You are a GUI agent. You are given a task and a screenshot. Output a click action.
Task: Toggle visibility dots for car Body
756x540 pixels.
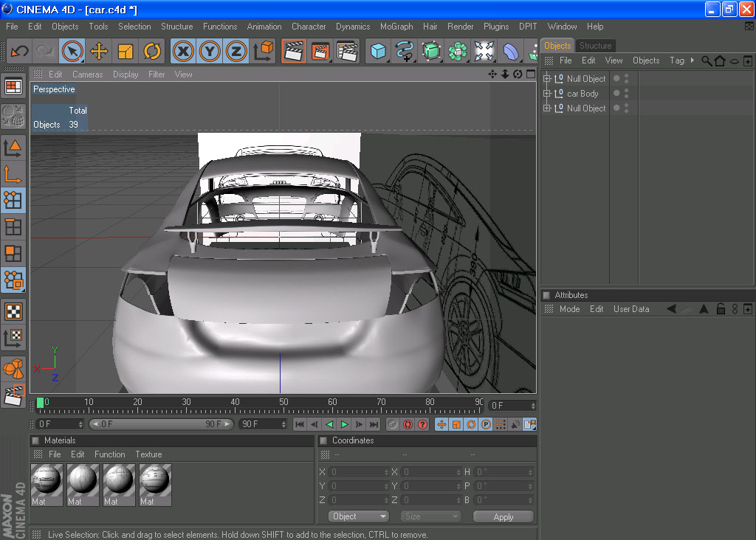(x=626, y=94)
